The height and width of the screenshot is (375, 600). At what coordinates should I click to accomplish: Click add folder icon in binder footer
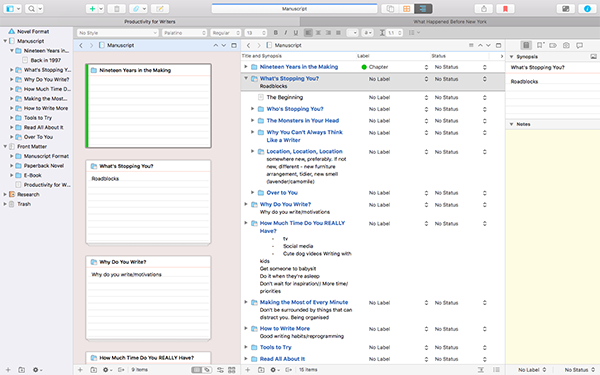22,370
